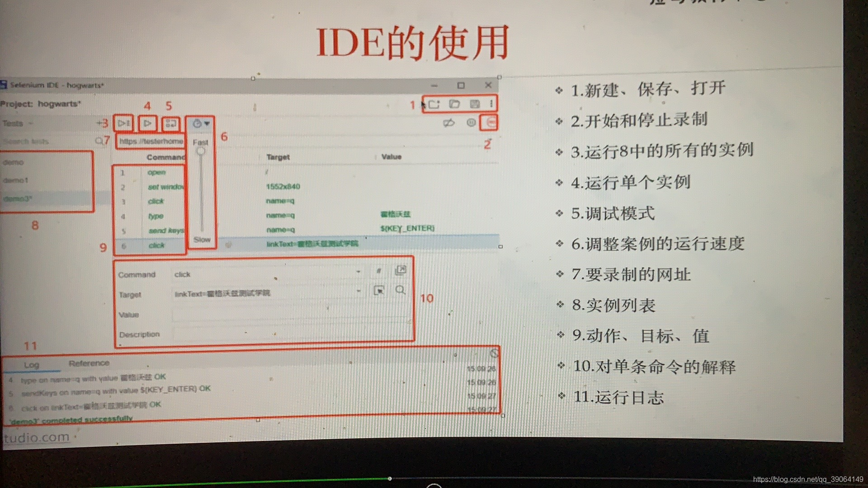Click the Open project folder icon
868x488 pixels.
[454, 104]
